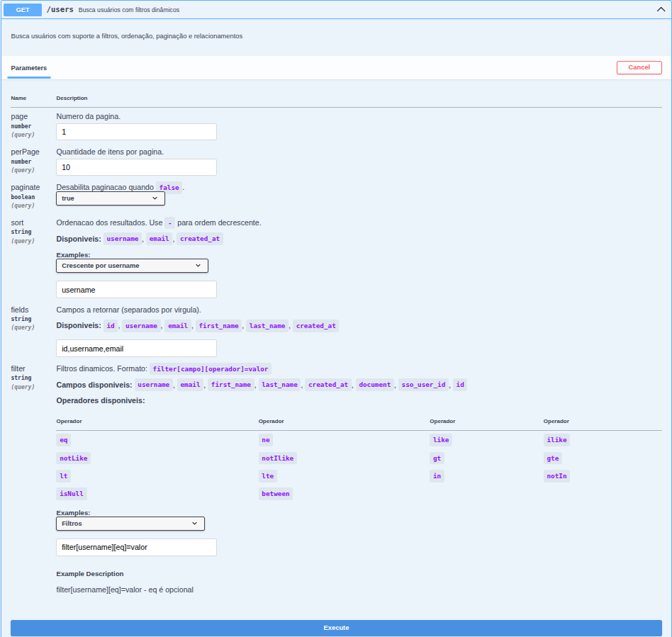Click the 'notLike' operator

click(x=73, y=458)
